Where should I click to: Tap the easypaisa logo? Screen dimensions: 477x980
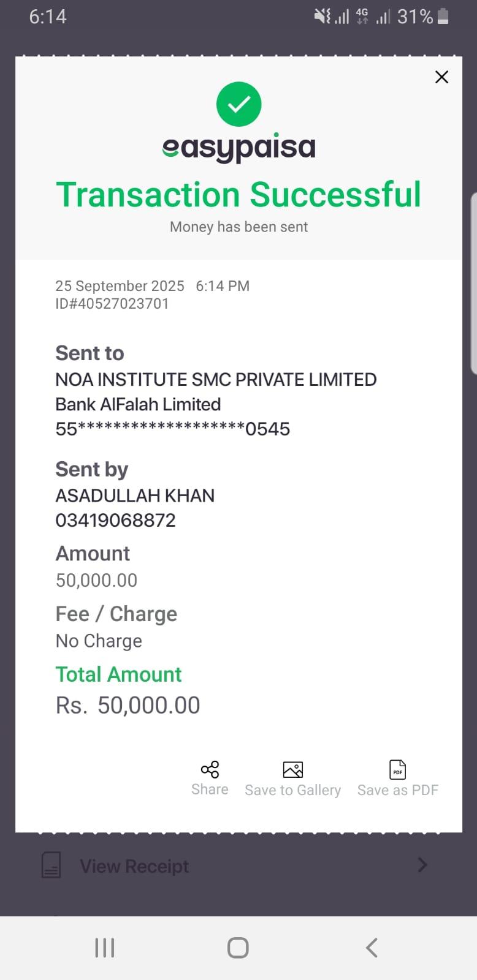239,148
